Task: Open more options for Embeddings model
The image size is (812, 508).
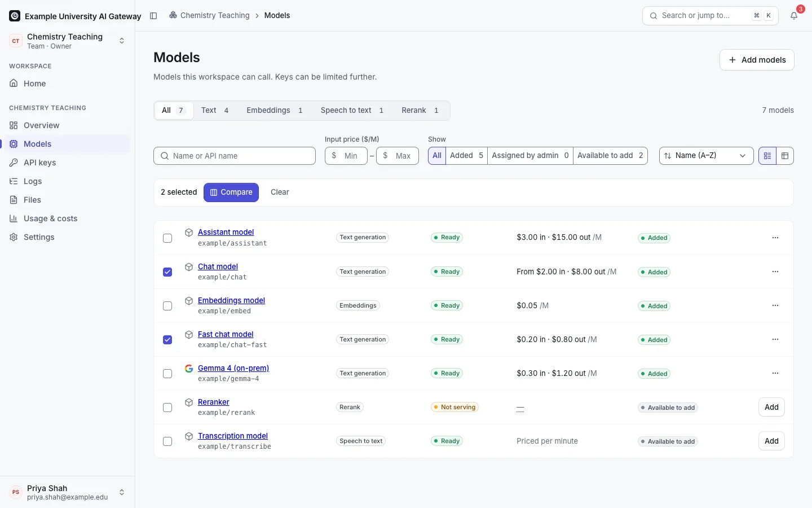Action: pos(775,305)
